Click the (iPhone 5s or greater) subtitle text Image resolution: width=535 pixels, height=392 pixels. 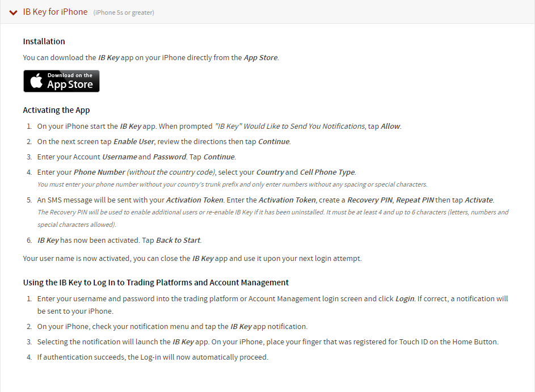(124, 12)
